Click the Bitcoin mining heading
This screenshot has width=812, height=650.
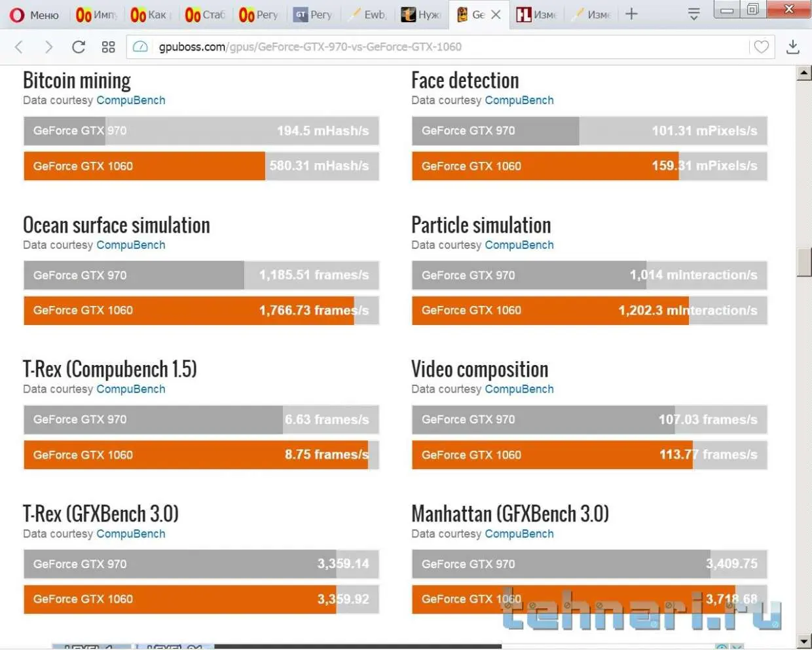[77, 81]
